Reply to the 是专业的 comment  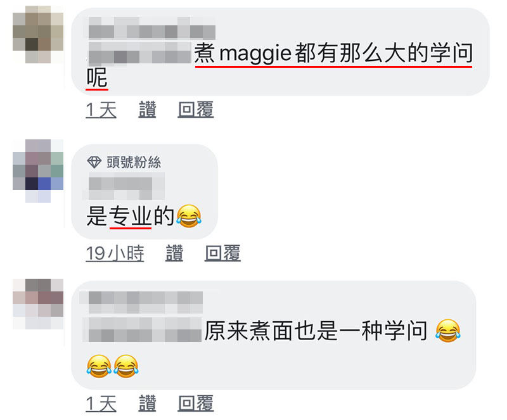coord(222,253)
